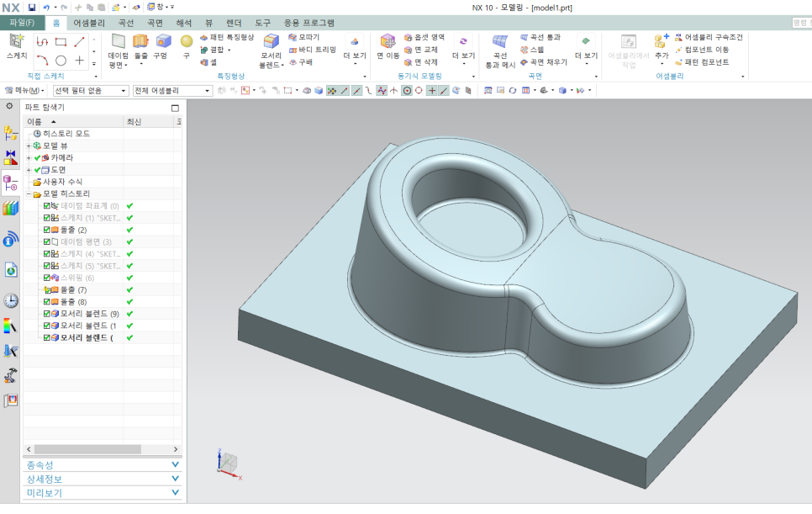
Task: Open Part Navigator sidebar tab
Action: point(10,183)
